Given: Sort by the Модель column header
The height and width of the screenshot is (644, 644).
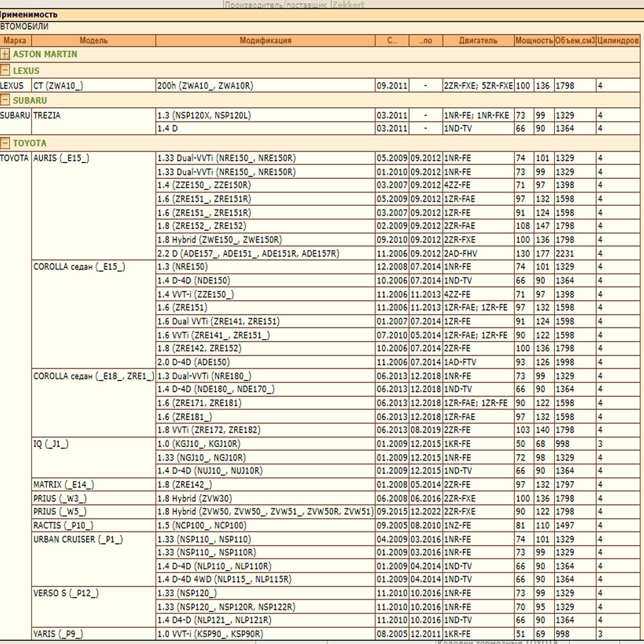Looking at the screenshot, I should point(93,40).
